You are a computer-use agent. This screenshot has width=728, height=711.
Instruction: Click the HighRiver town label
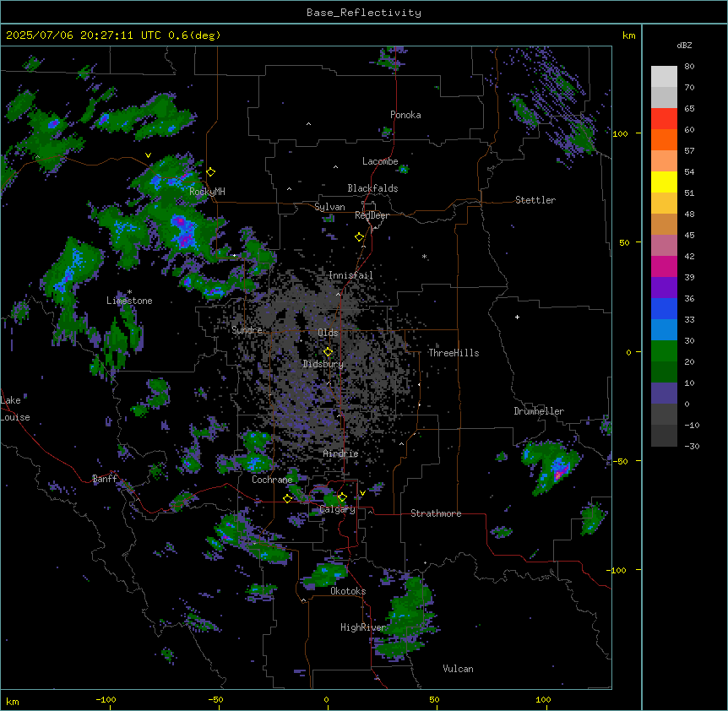[363, 627]
